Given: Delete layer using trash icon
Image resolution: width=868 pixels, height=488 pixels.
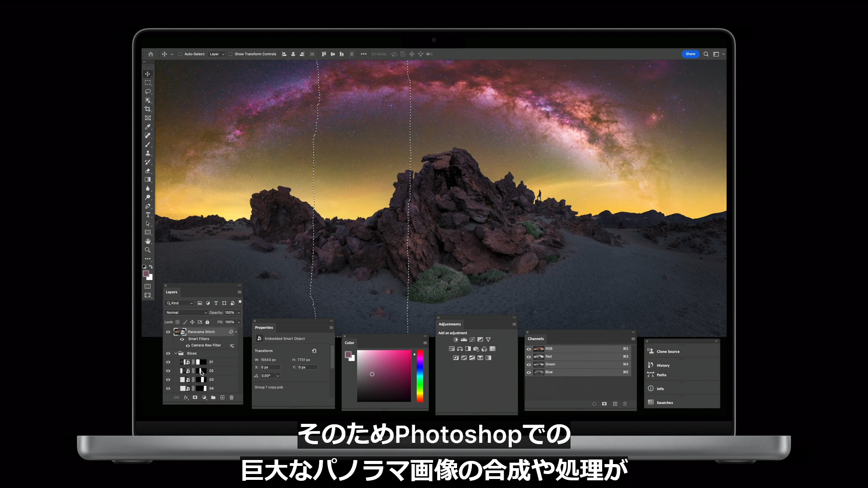Looking at the screenshot, I should pos(231,398).
